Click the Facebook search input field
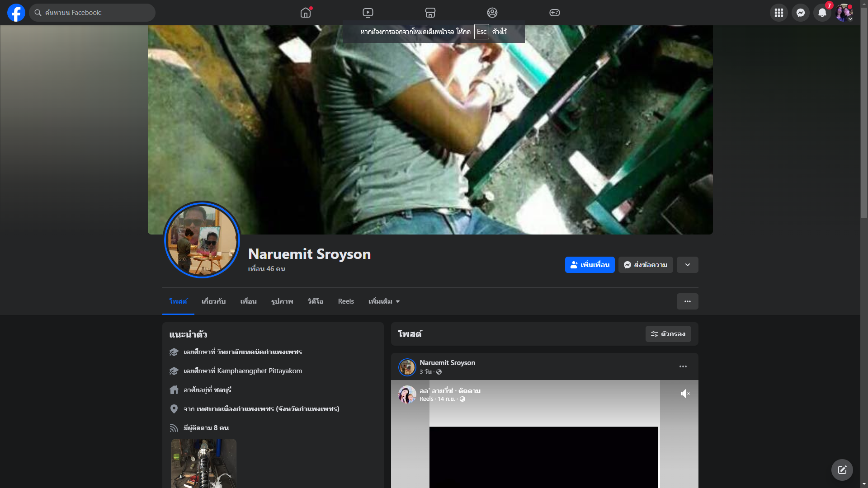 pyautogui.click(x=95, y=13)
